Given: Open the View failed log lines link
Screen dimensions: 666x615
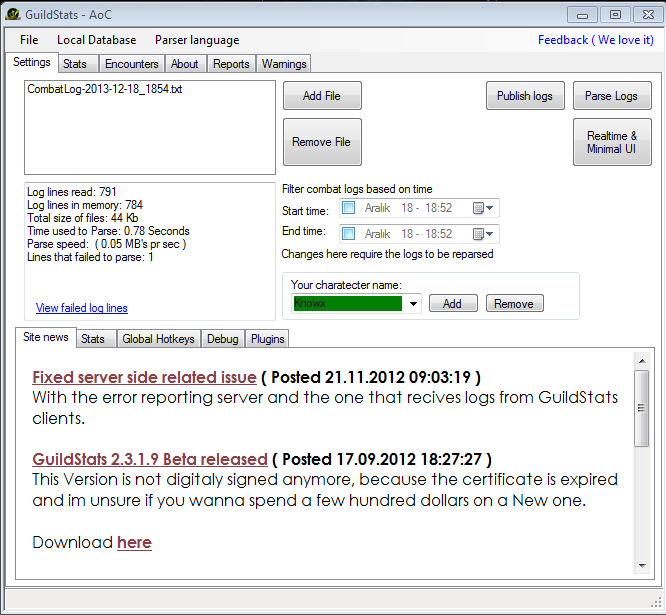Looking at the screenshot, I should click(x=82, y=308).
